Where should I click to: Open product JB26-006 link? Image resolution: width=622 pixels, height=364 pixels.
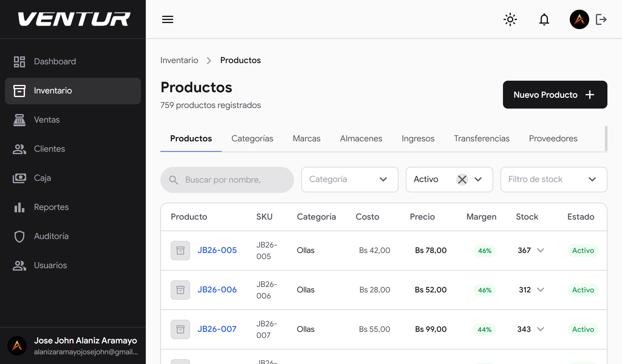tap(217, 290)
